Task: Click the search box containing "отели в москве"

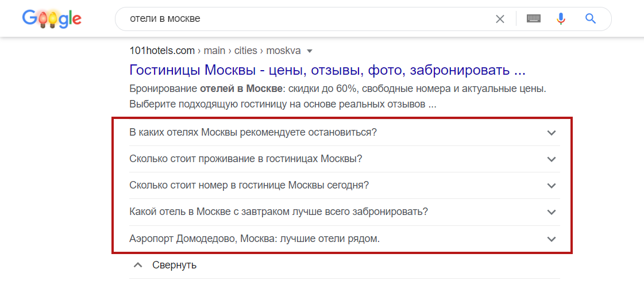Action: point(304,19)
